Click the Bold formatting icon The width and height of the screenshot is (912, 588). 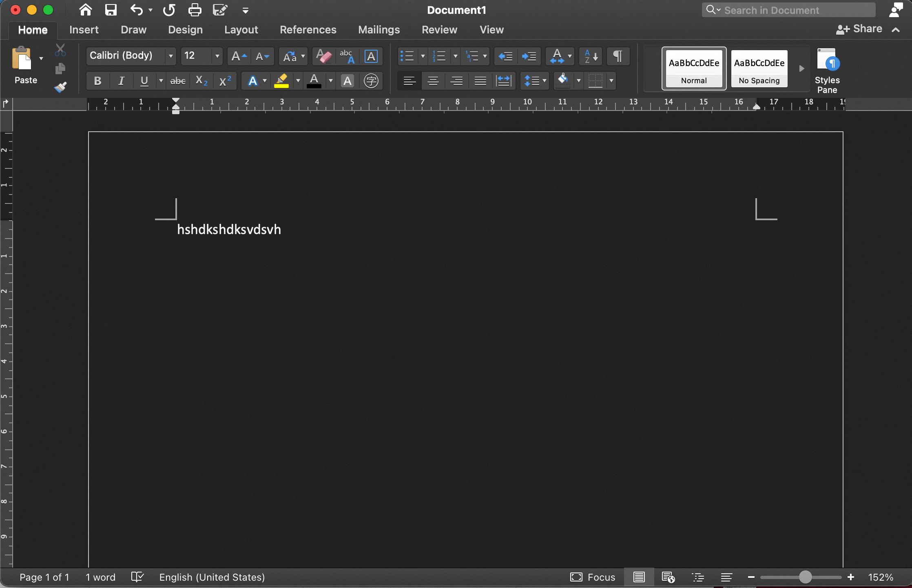(x=96, y=80)
